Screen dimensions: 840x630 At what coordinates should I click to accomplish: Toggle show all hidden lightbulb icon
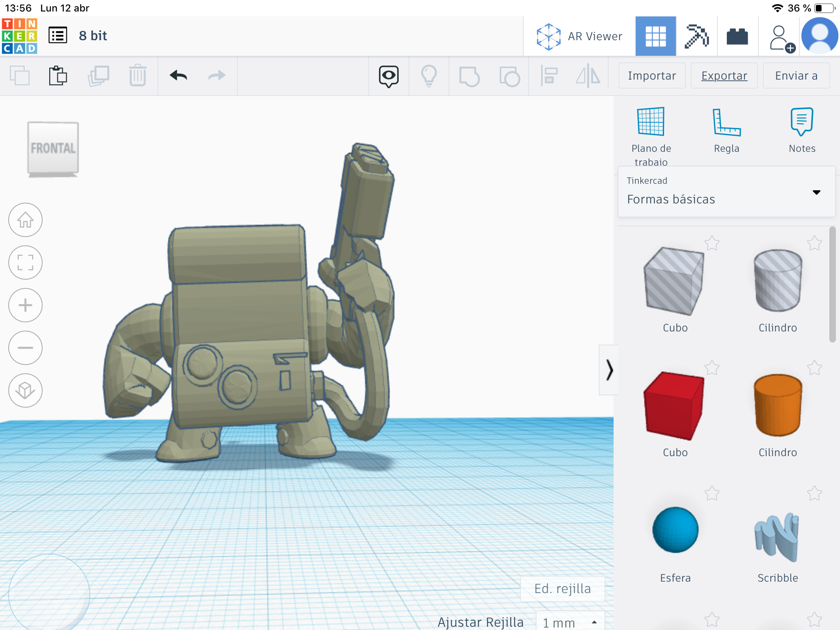429,76
